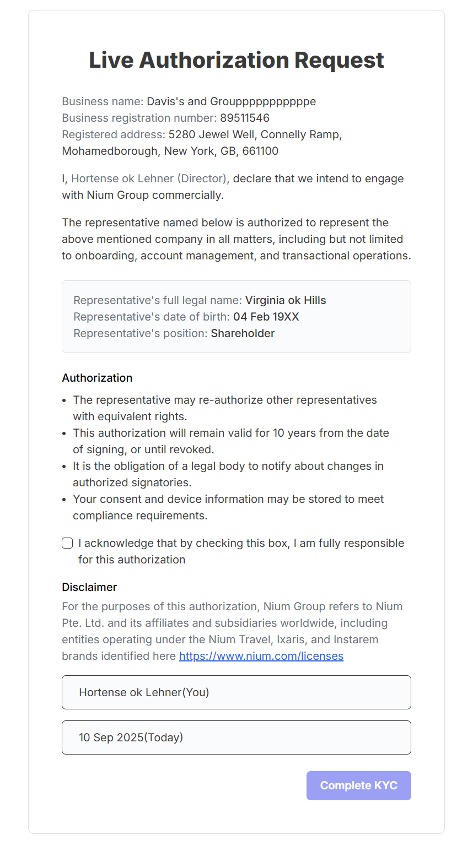
Task: Click the Shareholder position text
Action: point(243,333)
